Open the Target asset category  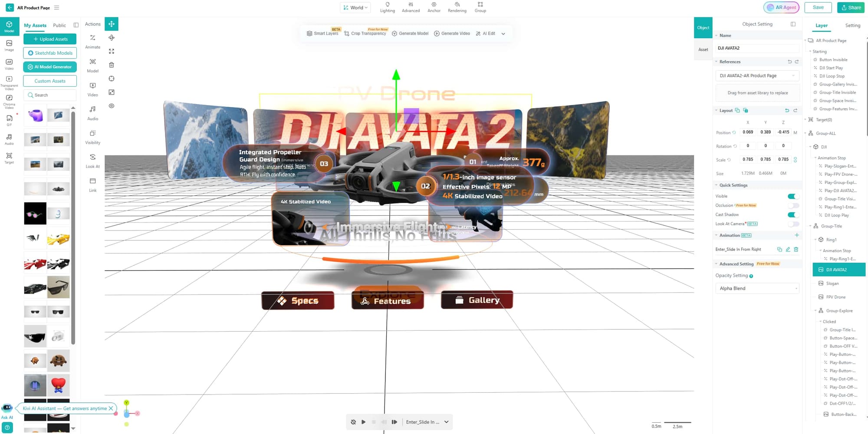click(x=9, y=158)
